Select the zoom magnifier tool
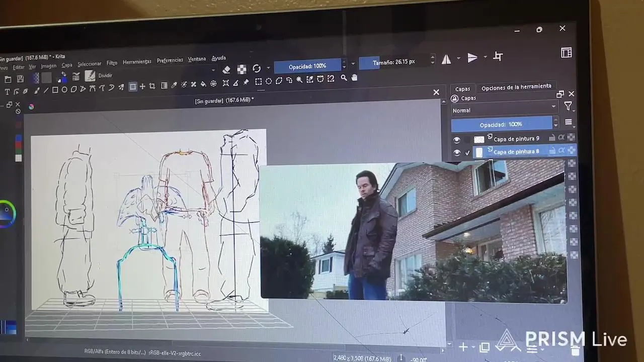Screen dimensions: 644x362 click(344, 78)
